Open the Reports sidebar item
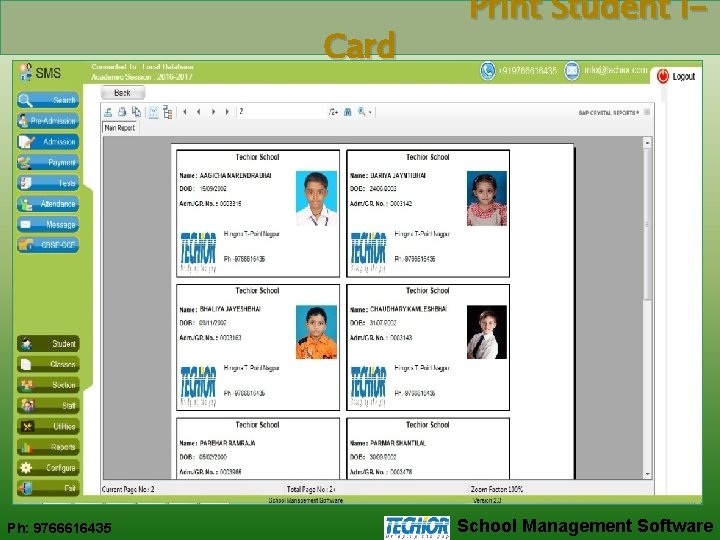The width and height of the screenshot is (720, 540). pyautogui.click(x=48, y=447)
